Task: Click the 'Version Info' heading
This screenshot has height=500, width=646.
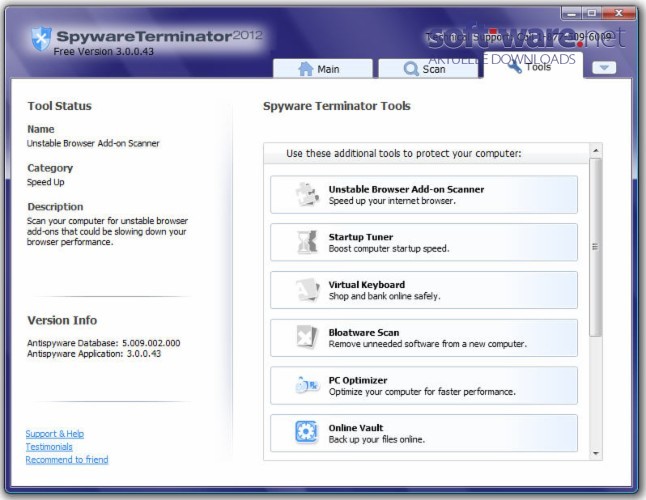Action: point(62,320)
